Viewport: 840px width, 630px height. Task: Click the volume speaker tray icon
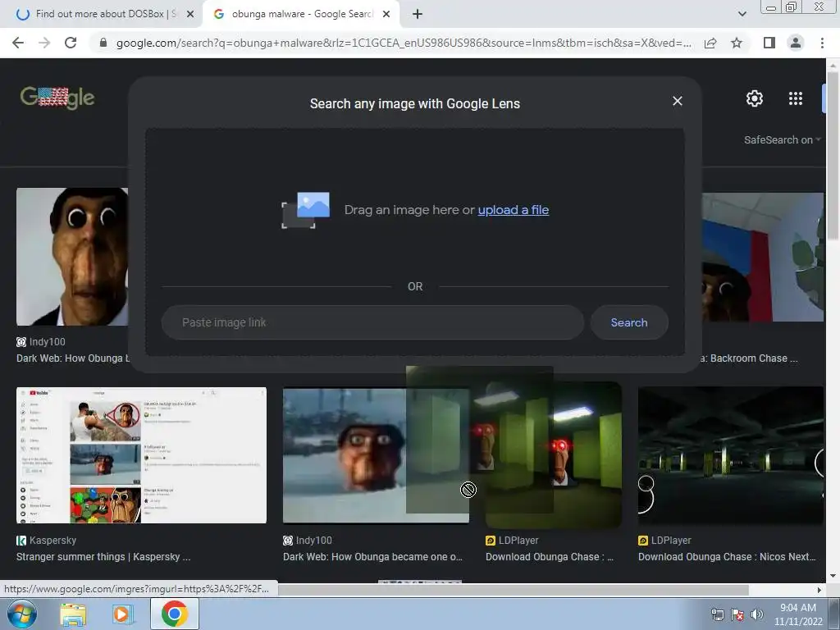pos(757,615)
